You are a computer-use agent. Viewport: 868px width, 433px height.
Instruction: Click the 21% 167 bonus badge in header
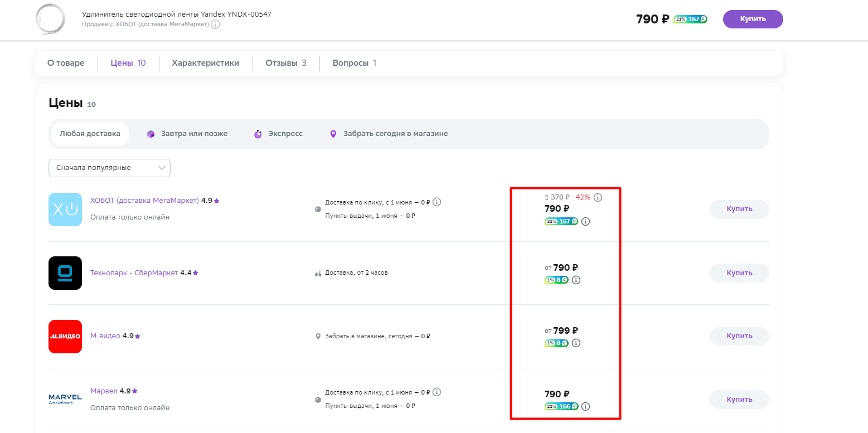(690, 19)
